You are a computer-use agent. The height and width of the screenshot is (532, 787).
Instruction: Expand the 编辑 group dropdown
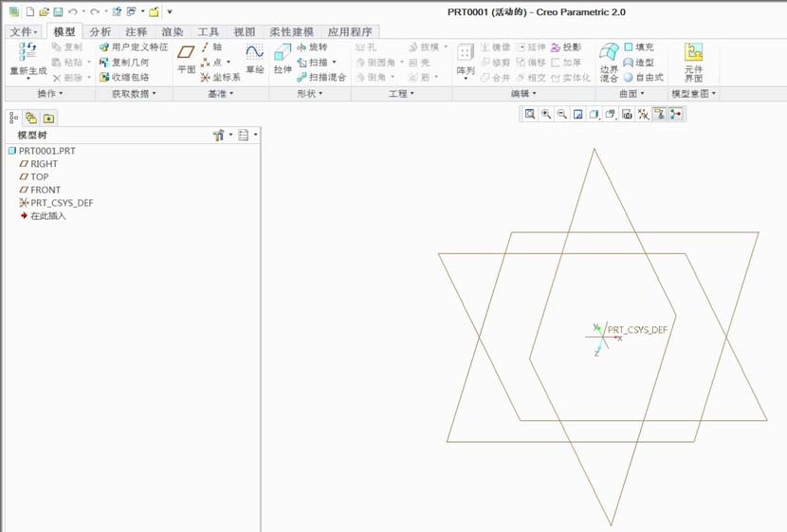tap(523, 93)
